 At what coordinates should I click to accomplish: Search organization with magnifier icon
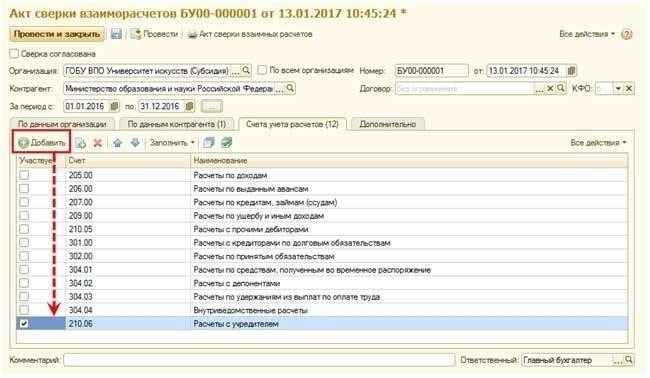[246, 70]
